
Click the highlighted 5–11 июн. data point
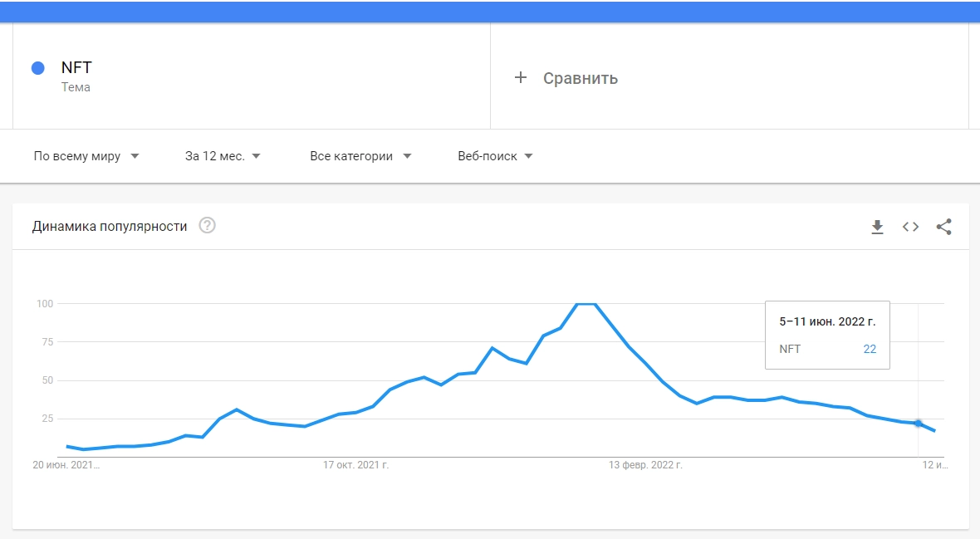click(918, 424)
